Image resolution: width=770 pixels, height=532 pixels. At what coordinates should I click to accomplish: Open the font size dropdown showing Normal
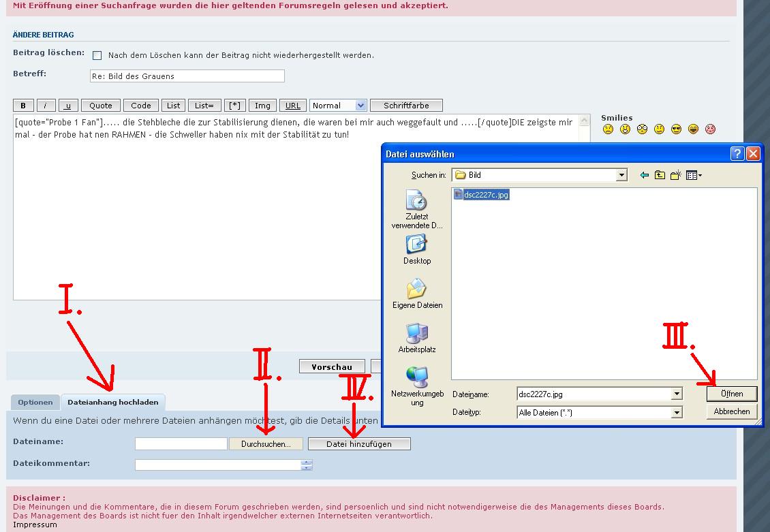[360, 106]
